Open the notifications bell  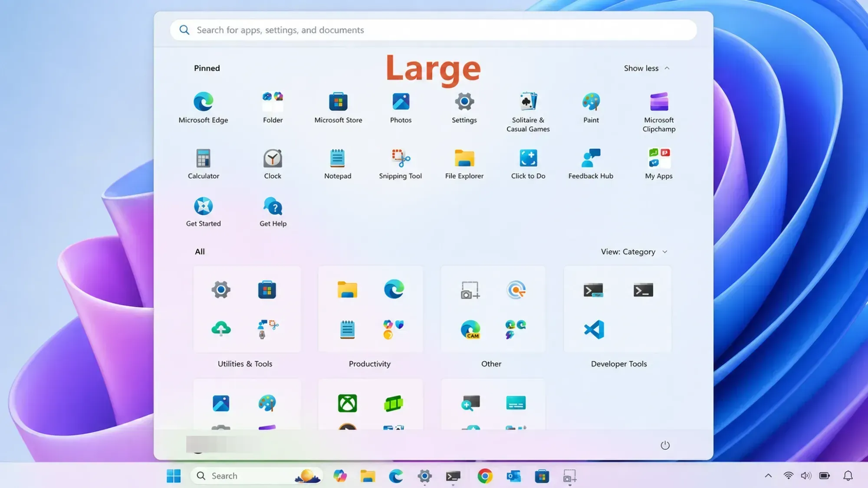tap(848, 476)
